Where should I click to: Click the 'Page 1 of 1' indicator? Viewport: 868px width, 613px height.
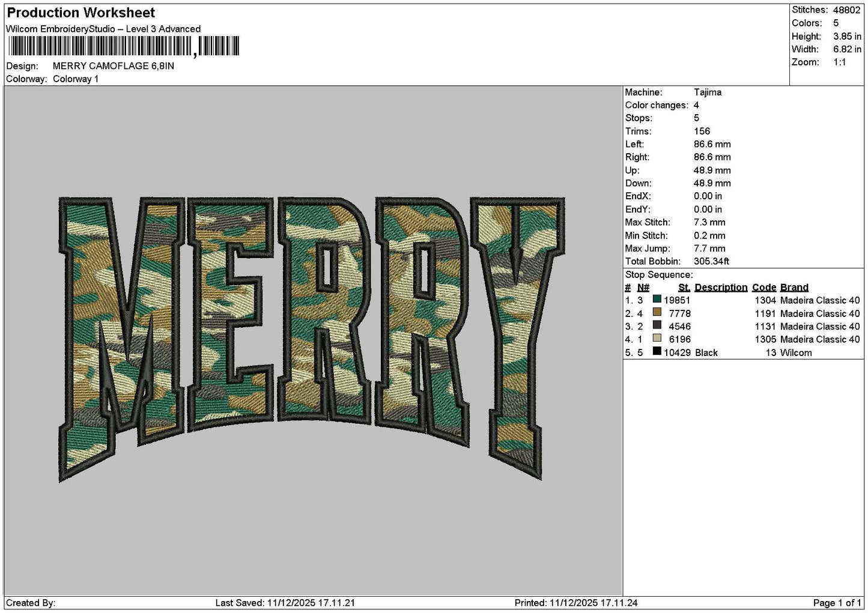[x=838, y=603]
